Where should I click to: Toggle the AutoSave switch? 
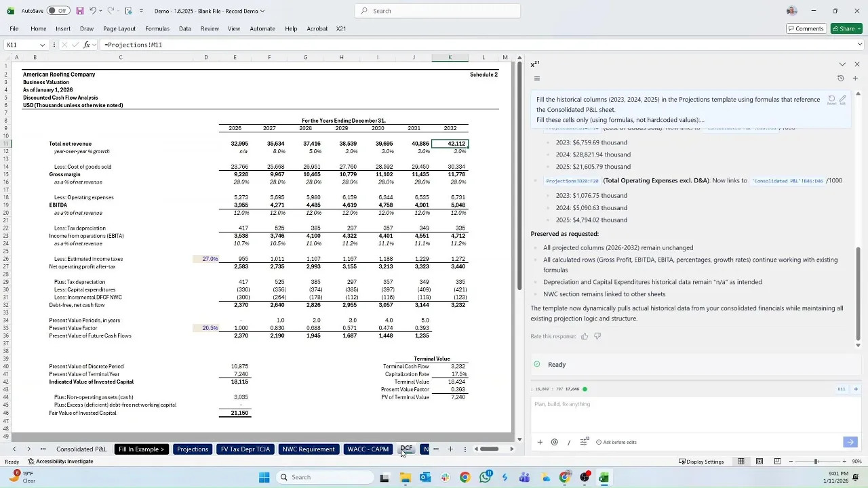(59, 11)
